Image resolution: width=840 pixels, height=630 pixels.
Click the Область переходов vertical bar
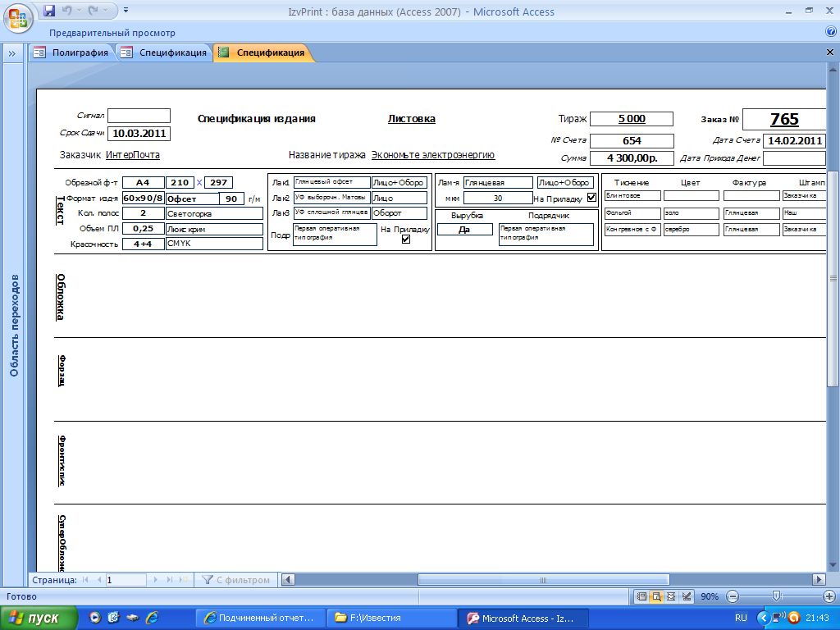(14, 325)
